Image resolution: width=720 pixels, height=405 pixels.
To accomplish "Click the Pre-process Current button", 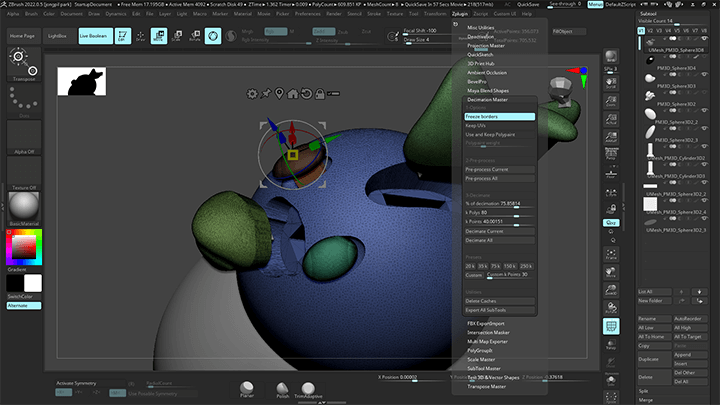I will [x=500, y=169].
